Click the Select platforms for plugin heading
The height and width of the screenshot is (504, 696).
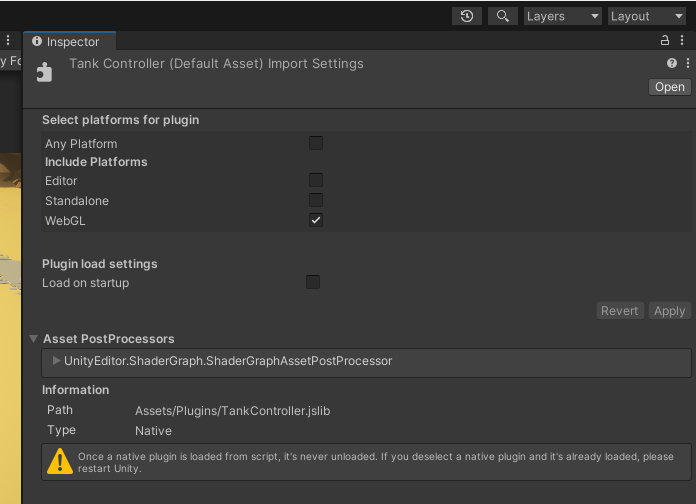120,120
